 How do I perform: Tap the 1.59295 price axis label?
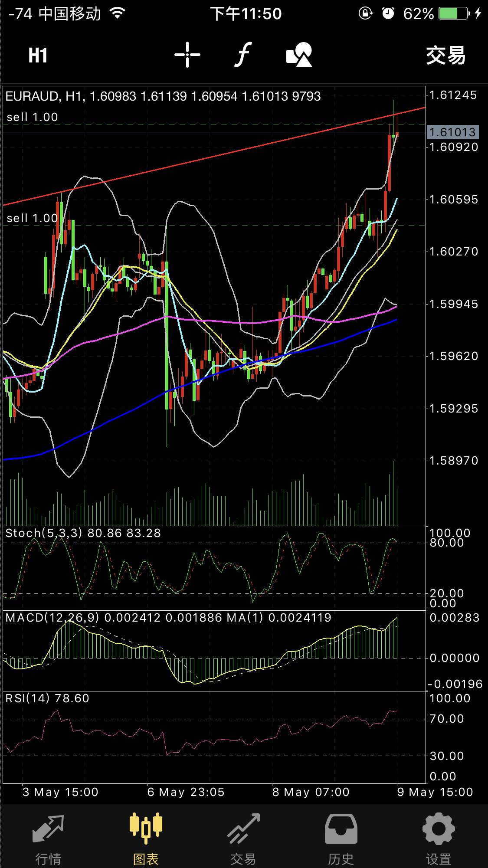pos(453,409)
